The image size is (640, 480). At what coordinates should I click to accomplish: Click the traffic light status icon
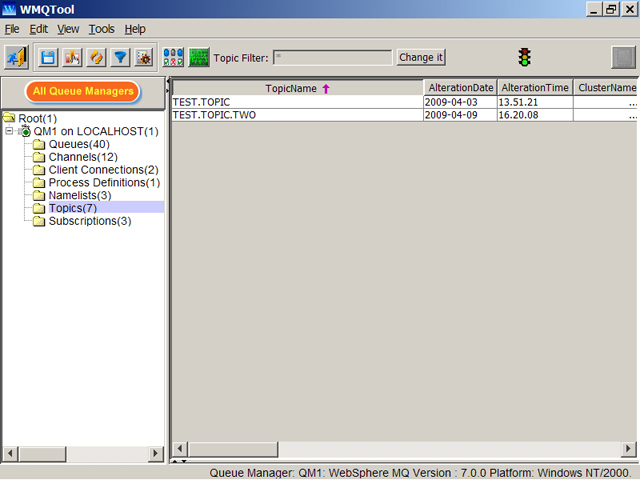tap(524, 57)
